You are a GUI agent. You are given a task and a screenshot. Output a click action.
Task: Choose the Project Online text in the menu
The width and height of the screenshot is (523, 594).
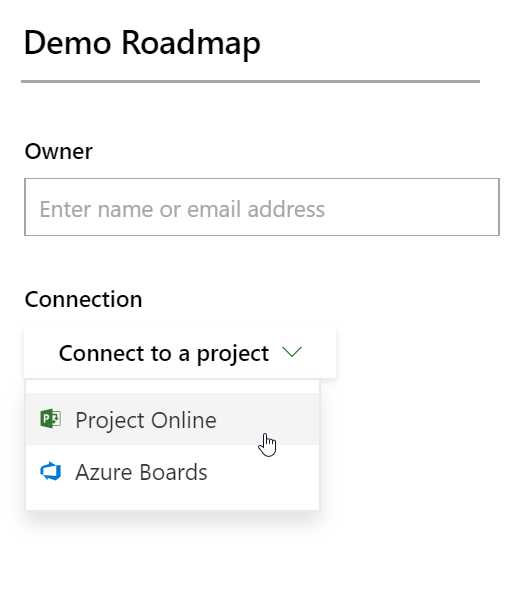146,420
